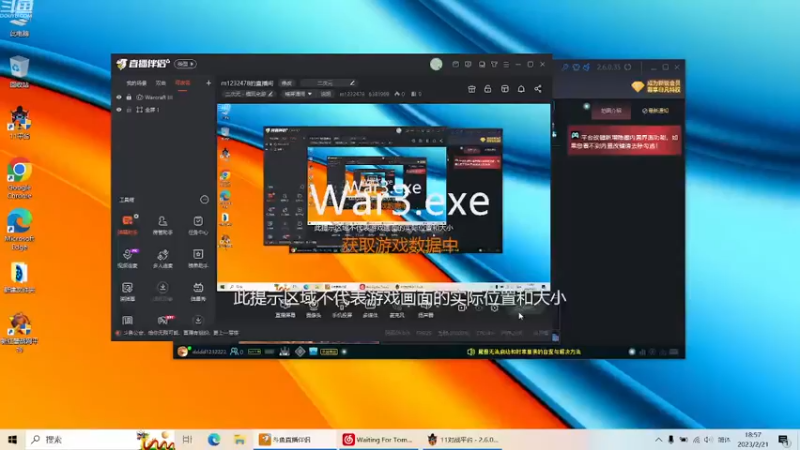Click the announcement text in status bar
Image resolution: width=800 pixels, height=450 pixels.
pos(181,333)
